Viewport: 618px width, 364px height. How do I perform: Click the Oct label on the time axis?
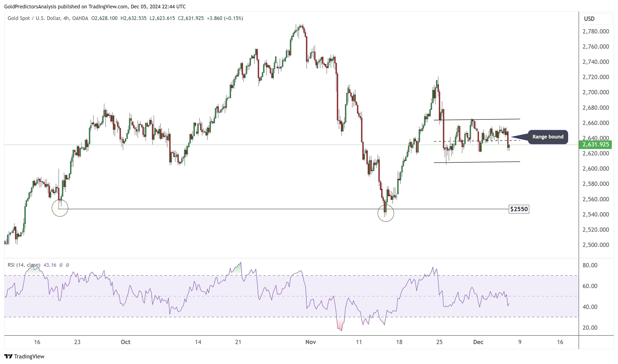click(x=126, y=342)
